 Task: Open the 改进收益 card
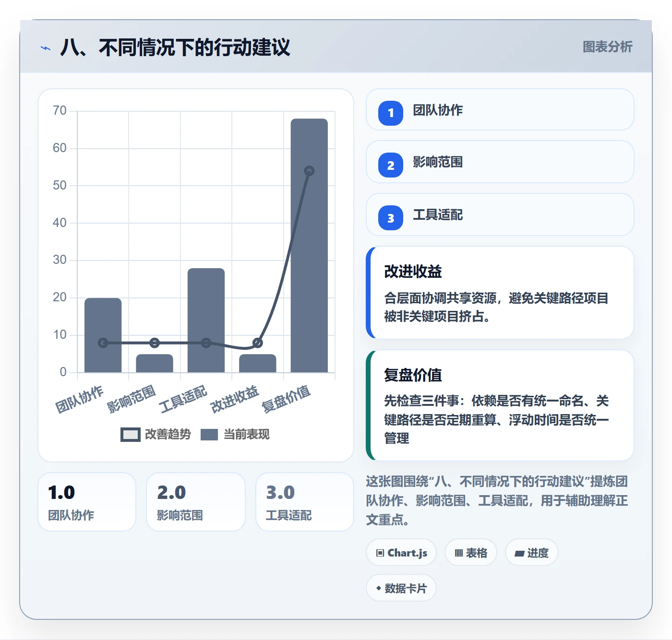point(500,293)
